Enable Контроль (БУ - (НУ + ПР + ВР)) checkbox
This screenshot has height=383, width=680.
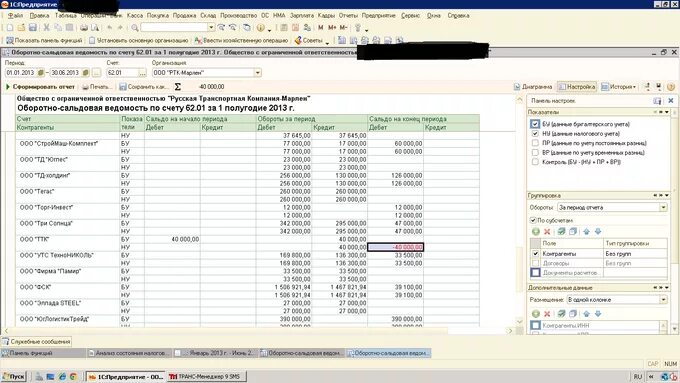click(535, 162)
